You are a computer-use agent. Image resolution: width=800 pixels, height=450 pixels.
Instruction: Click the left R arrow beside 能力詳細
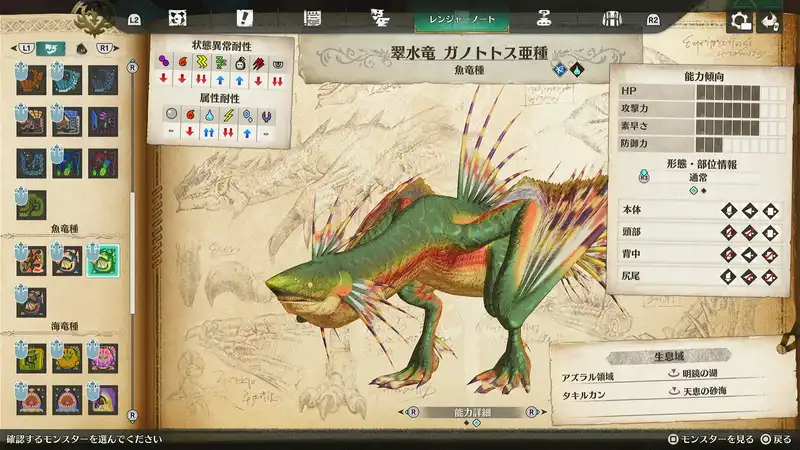[409, 412]
